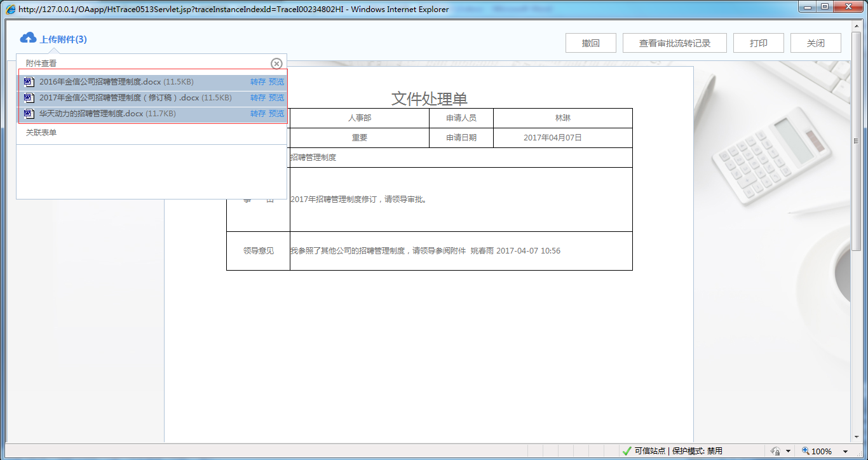Click the 文件处理单 title
Screen dimensions: 868x460
(430, 98)
